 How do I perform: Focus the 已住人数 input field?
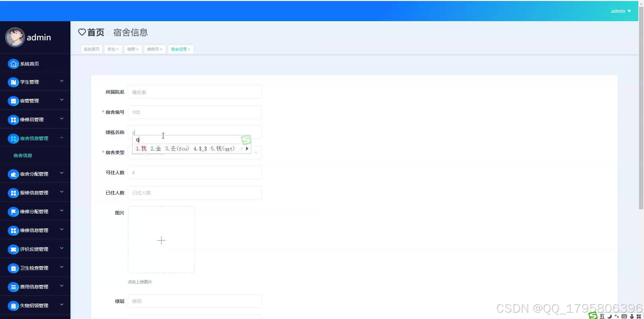[x=195, y=193]
